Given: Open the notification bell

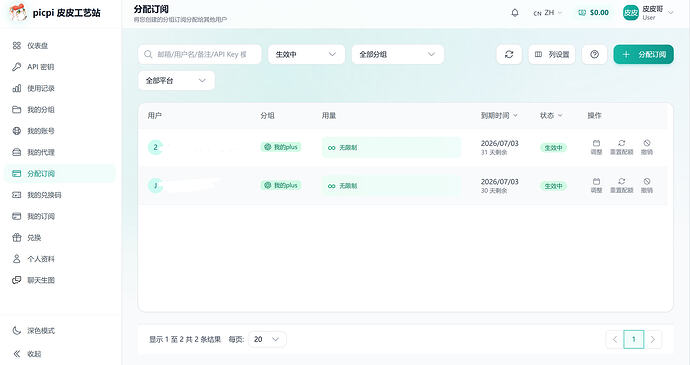Looking at the screenshot, I should tap(514, 13).
